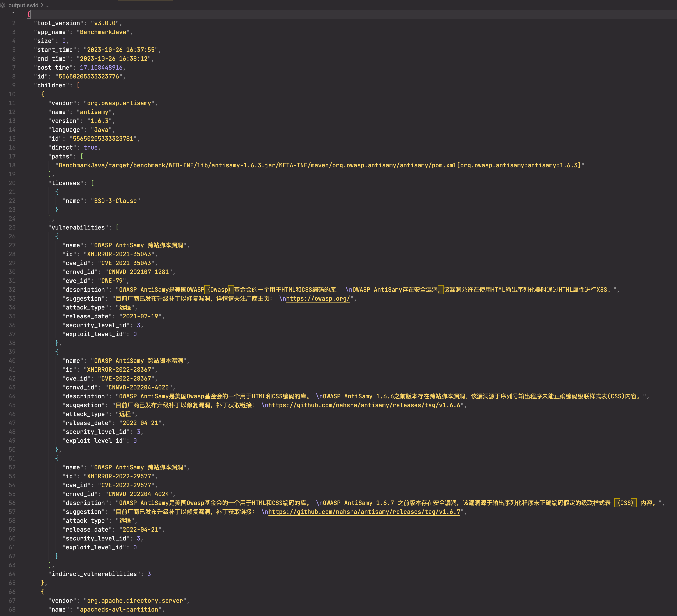Click the cnnvd_id value CNNVD-202204-4020
Screen dimensions: 677x616
point(138,387)
